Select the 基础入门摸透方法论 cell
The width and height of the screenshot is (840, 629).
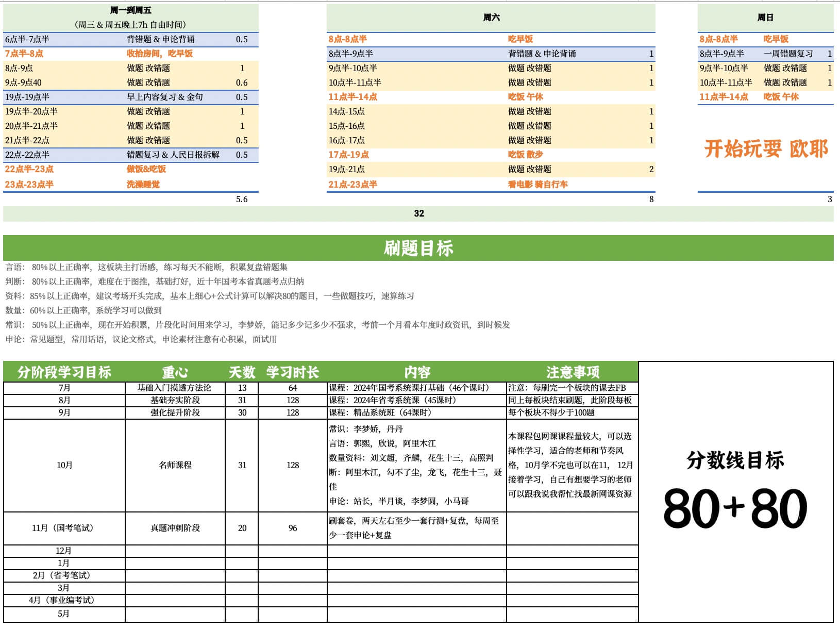click(175, 388)
